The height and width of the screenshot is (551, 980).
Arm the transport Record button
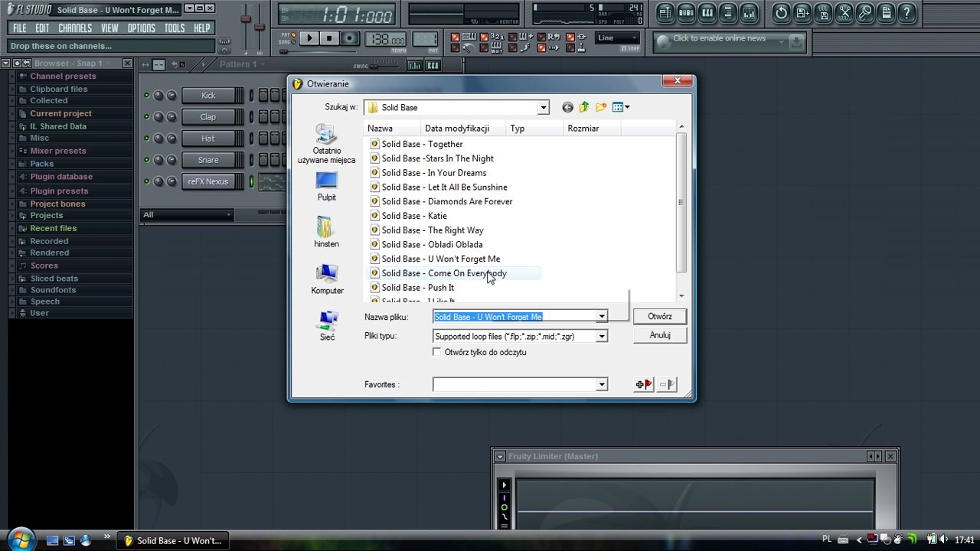pos(350,38)
